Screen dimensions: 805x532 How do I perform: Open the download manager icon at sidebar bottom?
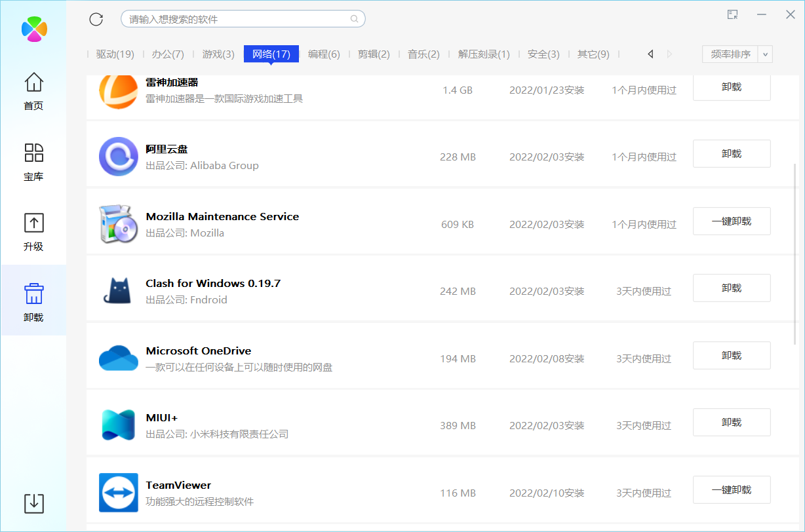point(34,503)
